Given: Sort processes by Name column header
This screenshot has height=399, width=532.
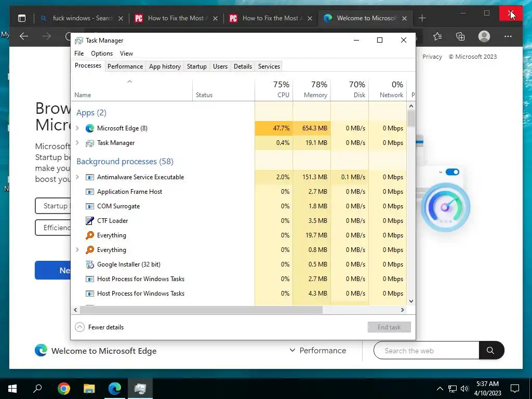Looking at the screenshot, I should 131,89.
